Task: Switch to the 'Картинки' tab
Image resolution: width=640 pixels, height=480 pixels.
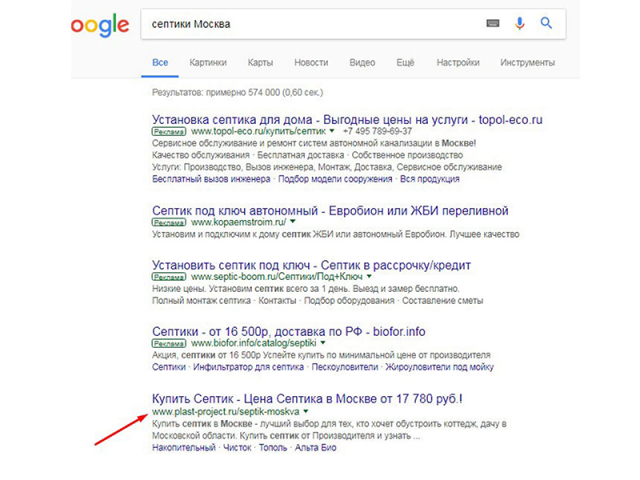Action: tap(208, 62)
